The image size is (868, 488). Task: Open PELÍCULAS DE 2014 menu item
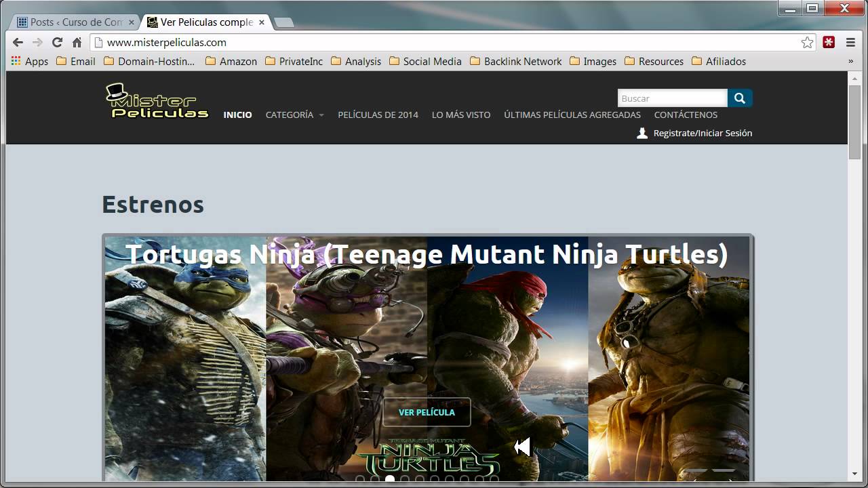[x=378, y=115]
